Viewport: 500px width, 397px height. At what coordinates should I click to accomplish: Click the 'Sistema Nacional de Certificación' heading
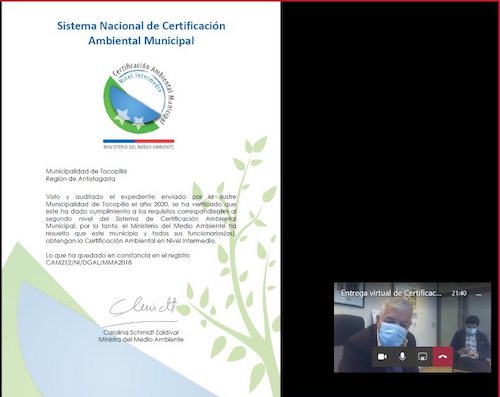pos(141,26)
